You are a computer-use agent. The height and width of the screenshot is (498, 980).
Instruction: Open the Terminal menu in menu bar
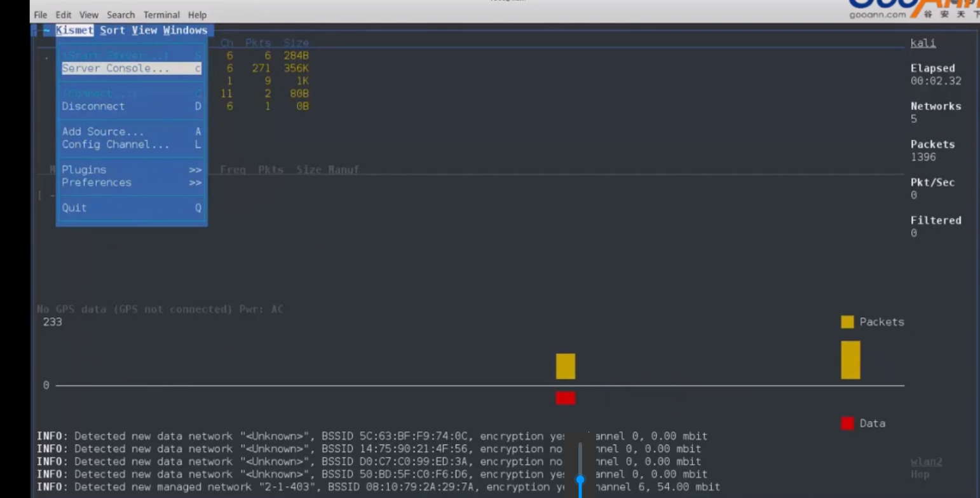pos(161,15)
